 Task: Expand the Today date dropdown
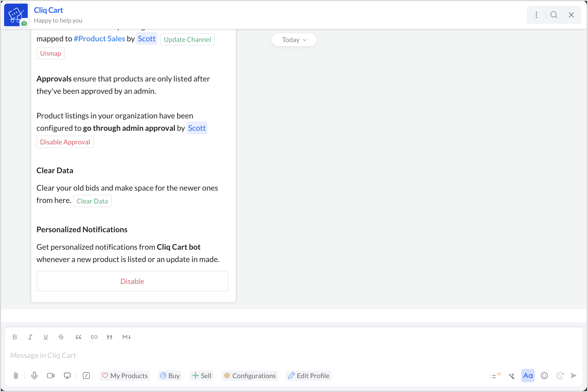tap(294, 40)
